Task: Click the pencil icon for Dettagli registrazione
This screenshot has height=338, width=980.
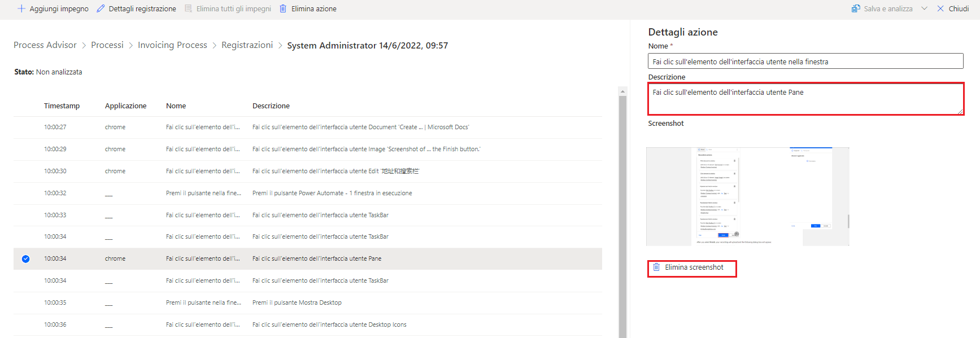Action: 101,8
